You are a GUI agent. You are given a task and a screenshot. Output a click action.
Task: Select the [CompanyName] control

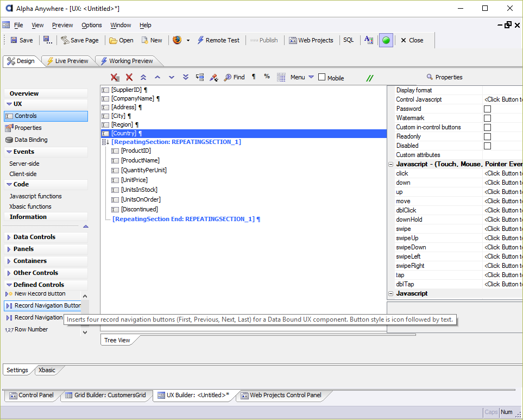click(133, 99)
